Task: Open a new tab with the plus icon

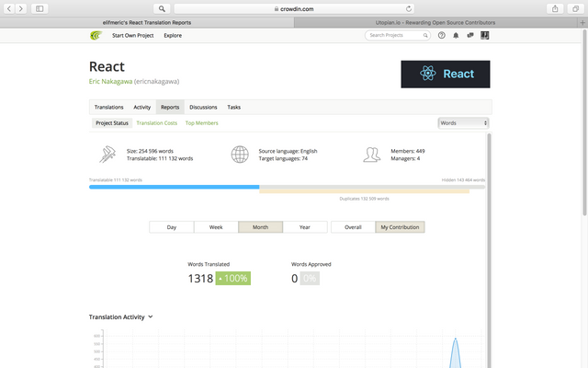Action: (x=582, y=22)
